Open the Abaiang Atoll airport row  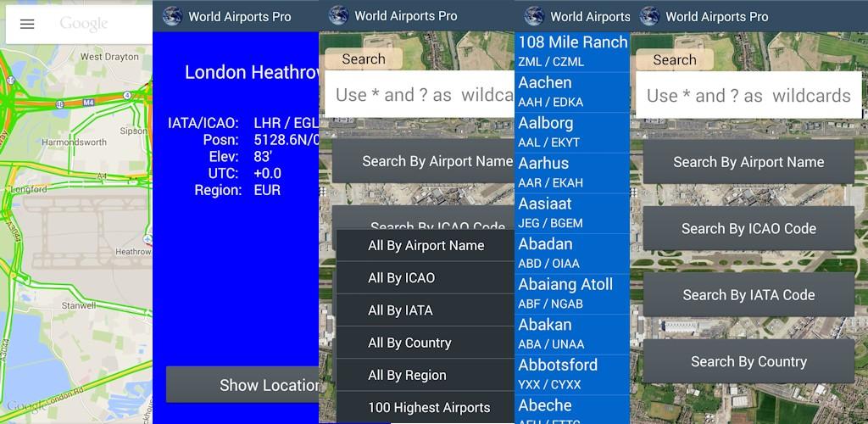[x=572, y=294]
